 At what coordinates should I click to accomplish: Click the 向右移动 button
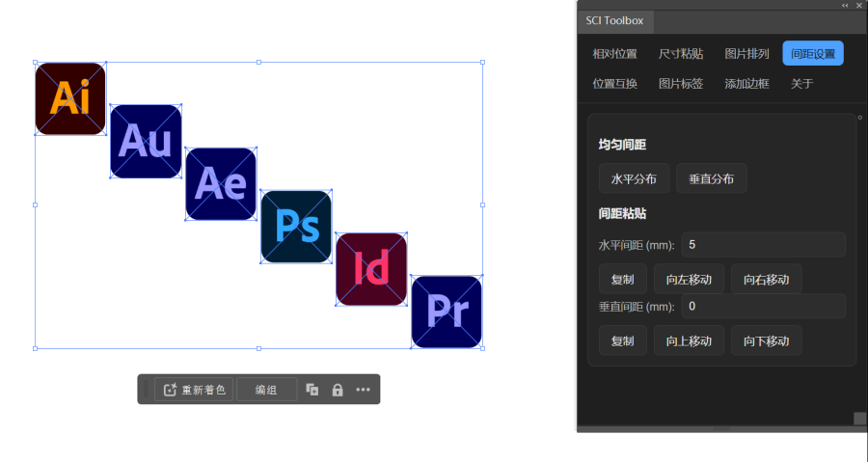[766, 280]
